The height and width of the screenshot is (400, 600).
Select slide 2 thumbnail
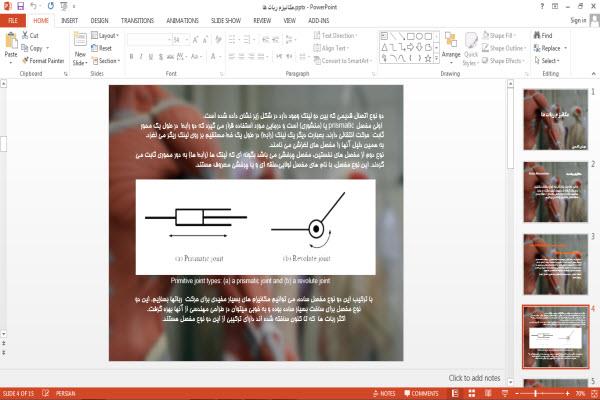(555, 192)
